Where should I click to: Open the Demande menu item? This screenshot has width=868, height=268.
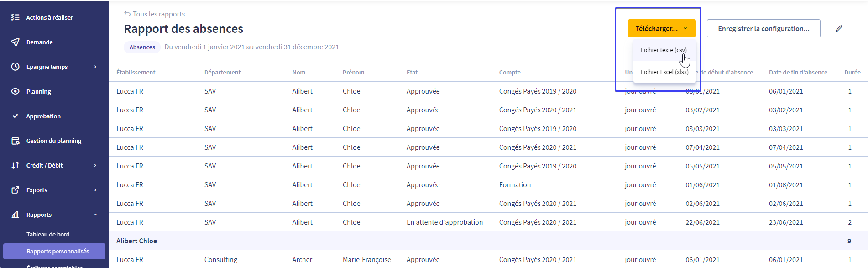pyautogui.click(x=40, y=42)
